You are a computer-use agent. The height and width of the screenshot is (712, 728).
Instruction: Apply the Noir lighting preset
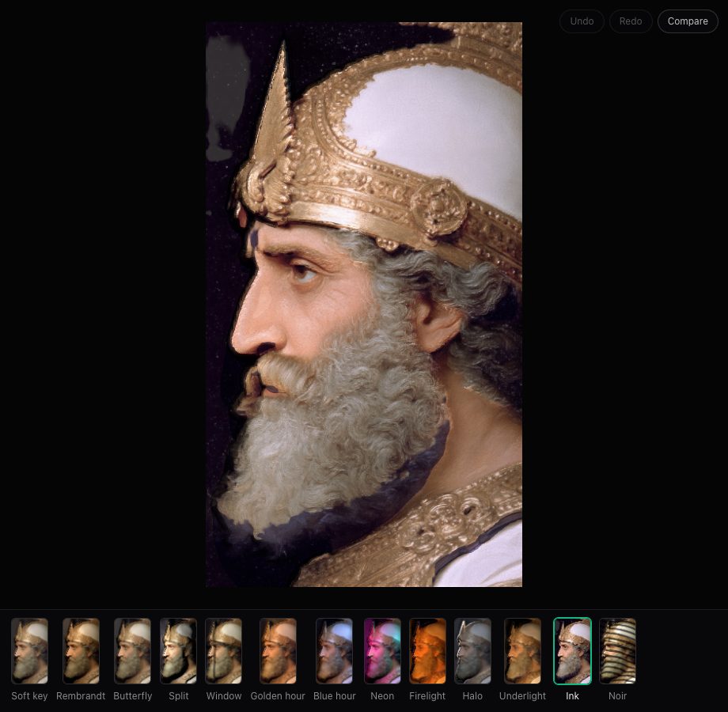coord(617,651)
